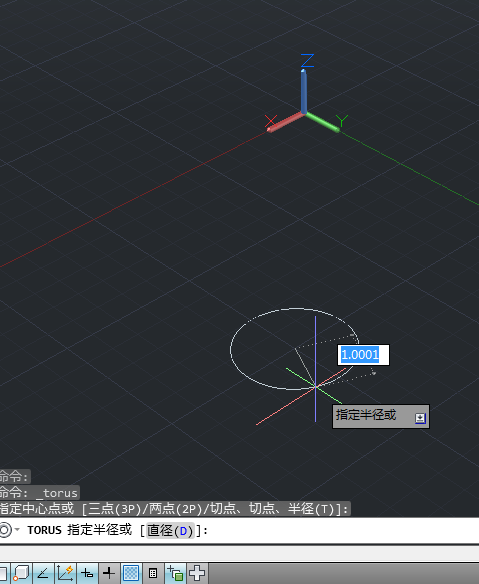Viewport: 479px width, 584px height.
Task: Select the green Y axis of UCS icon
Action: click(323, 122)
